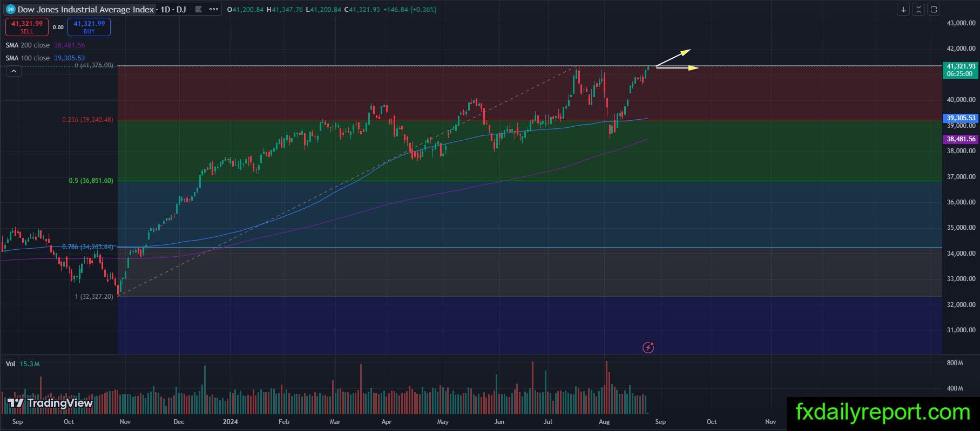This screenshot has height=431, width=980.
Task: Click the collapse pane arrows button
Action: (918, 9)
